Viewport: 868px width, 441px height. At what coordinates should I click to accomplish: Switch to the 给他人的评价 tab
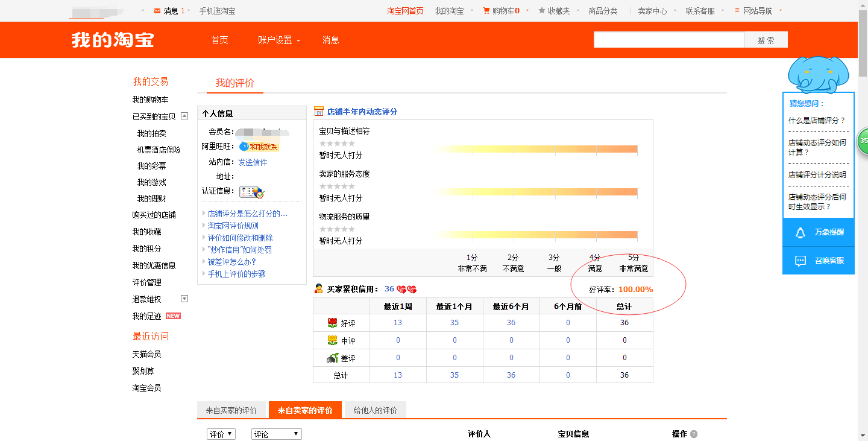pos(376,410)
